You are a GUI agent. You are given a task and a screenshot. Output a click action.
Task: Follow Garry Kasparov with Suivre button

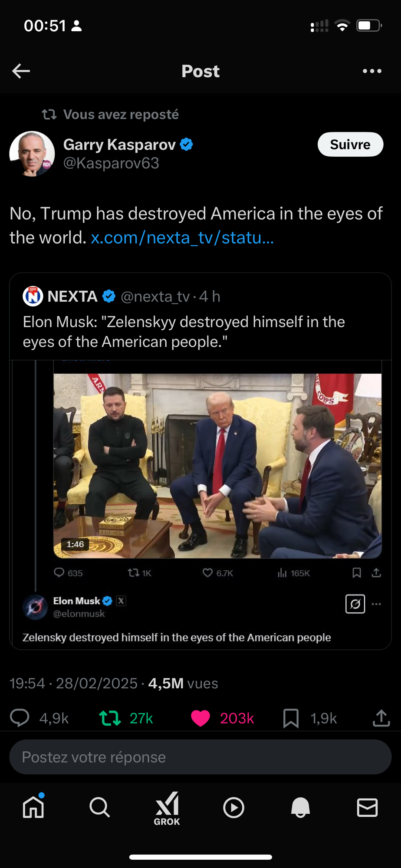click(350, 145)
